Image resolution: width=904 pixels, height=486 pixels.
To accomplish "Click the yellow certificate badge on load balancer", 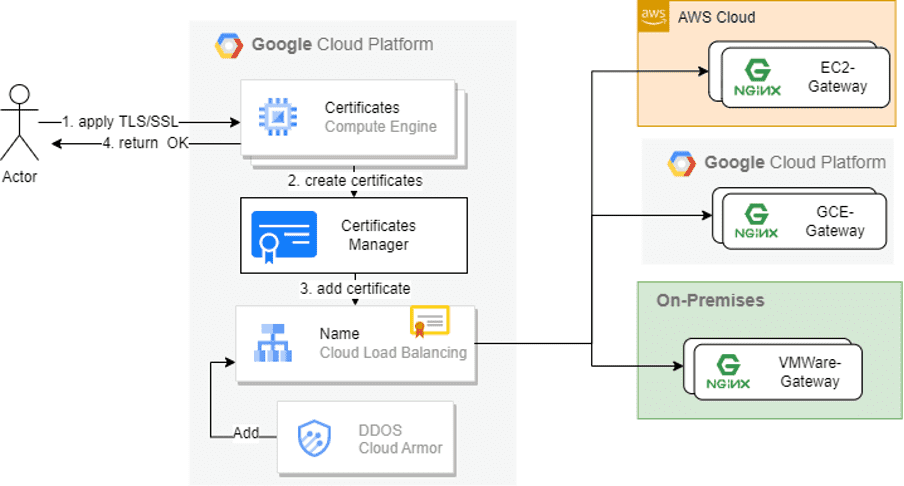I will pyautogui.click(x=430, y=322).
